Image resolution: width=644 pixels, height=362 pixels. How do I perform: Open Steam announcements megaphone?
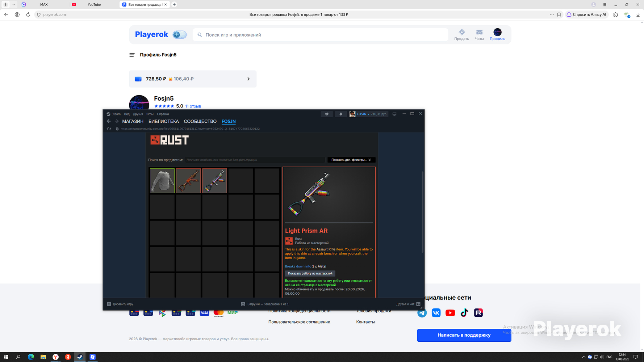pos(327,114)
